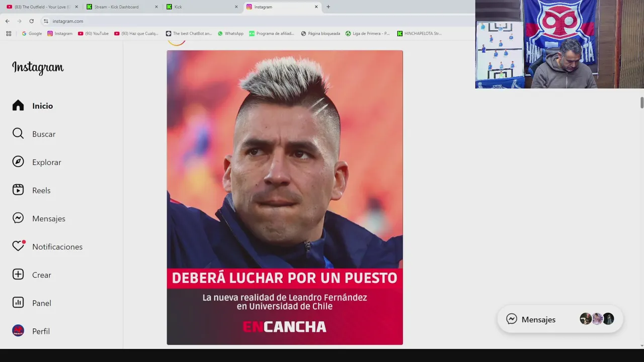Open the Página bloqueada bookmark
The height and width of the screenshot is (362, 644).
point(320,34)
